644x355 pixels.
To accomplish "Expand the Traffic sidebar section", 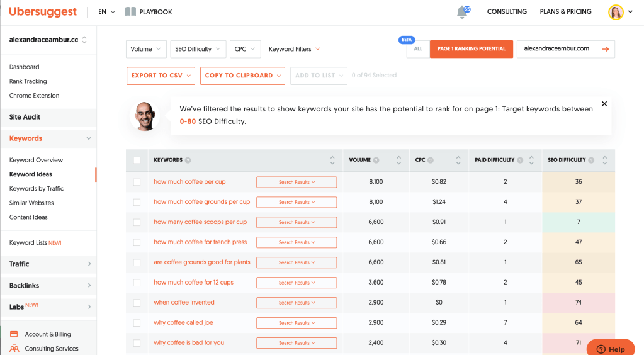I will pos(48,264).
